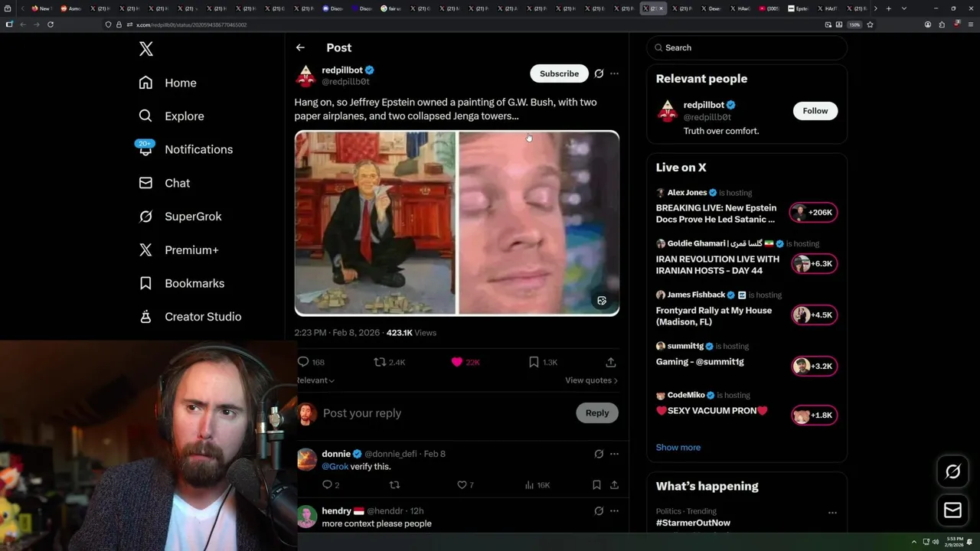Open Home from the sidebar
Image resolution: width=980 pixels, height=551 pixels.
168,83
